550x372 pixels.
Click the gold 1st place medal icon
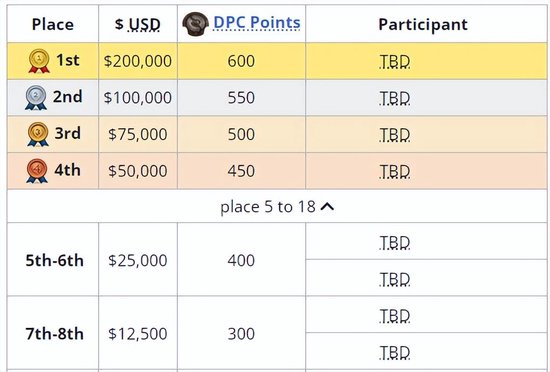(x=39, y=61)
